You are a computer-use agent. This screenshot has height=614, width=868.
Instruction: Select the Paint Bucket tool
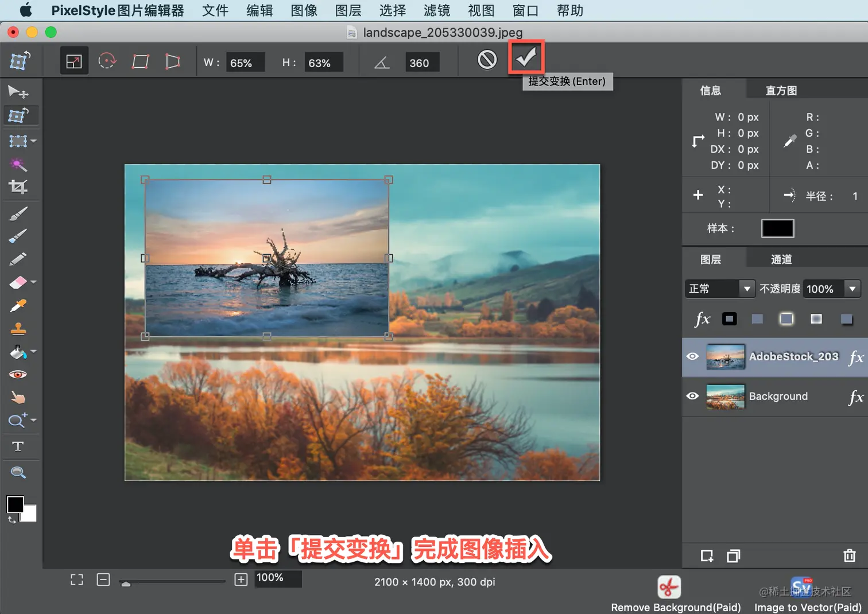point(18,351)
